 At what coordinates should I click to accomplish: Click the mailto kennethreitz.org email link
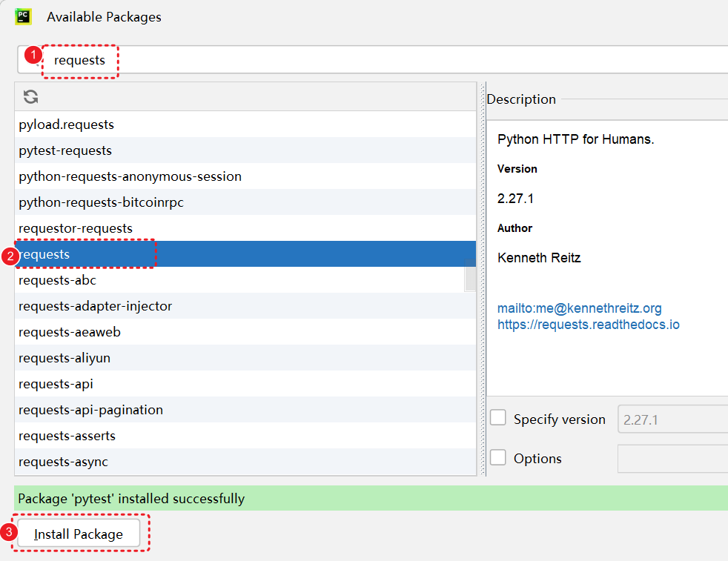coord(580,308)
